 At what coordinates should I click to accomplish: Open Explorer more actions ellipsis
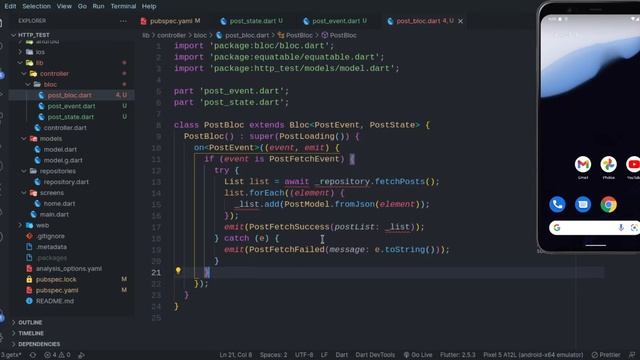123,21
